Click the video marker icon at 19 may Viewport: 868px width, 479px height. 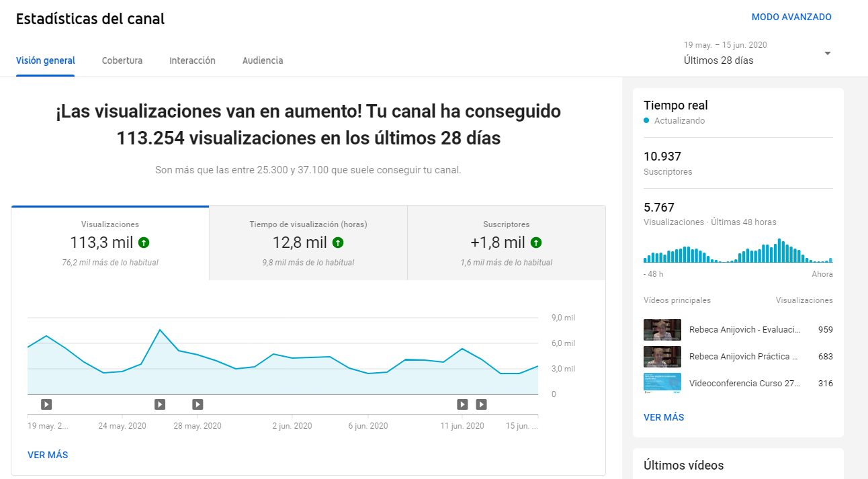pos(46,404)
